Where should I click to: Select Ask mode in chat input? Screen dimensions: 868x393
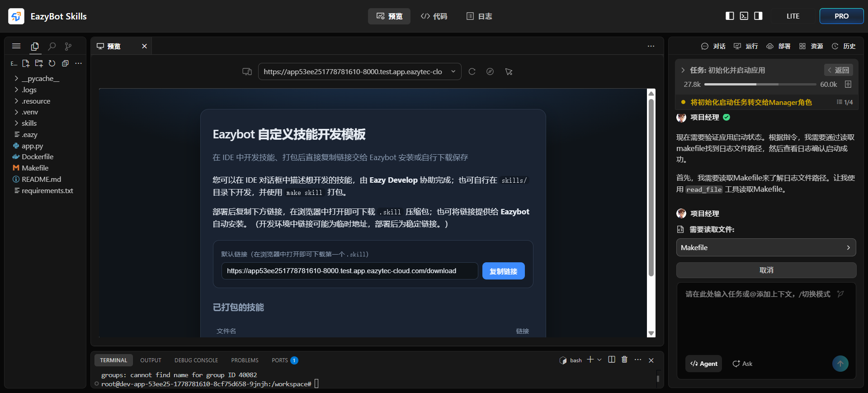point(742,364)
